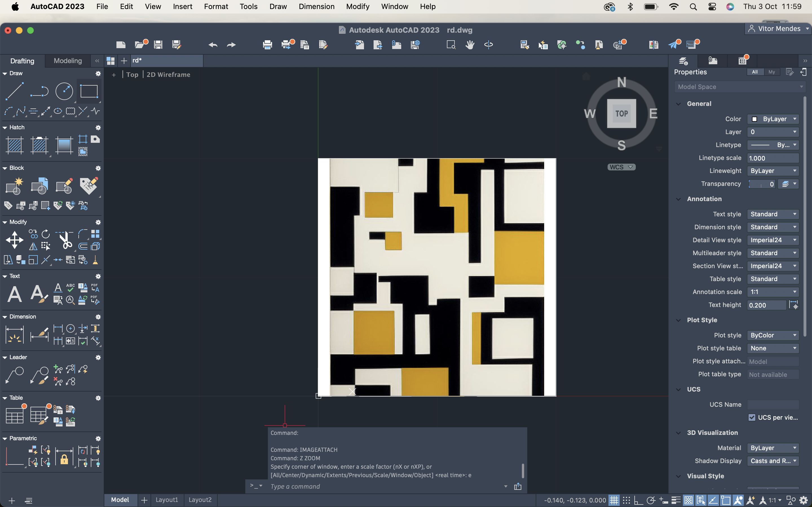The width and height of the screenshot is (812, 507).
Task: Toggle UCS per viewport checkbox
Action: (752, 417)
